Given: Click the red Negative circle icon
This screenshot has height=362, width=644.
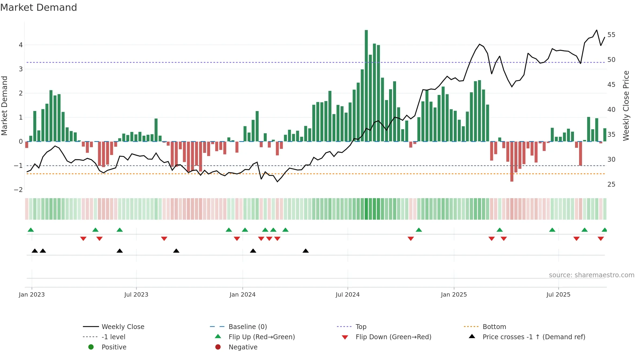Looking at the screenshot, I should click(218, 347).
